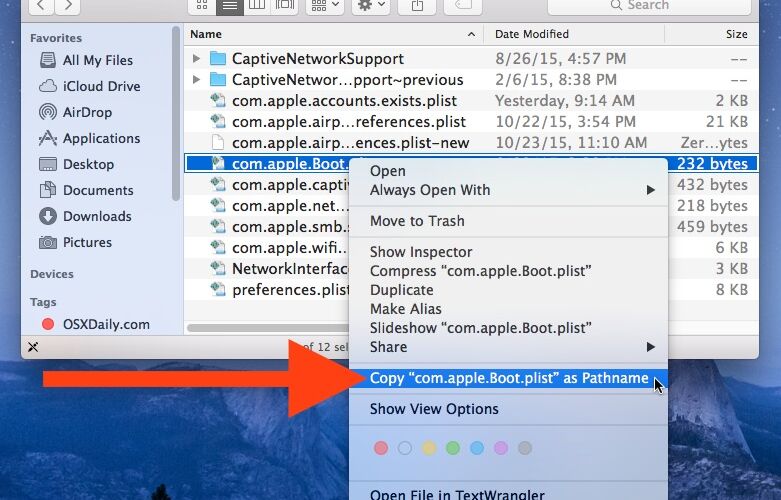781x500 pixels.
Task: Choose Duplicate from context menu
Action: pyautogui.click(x=508, y=290)
